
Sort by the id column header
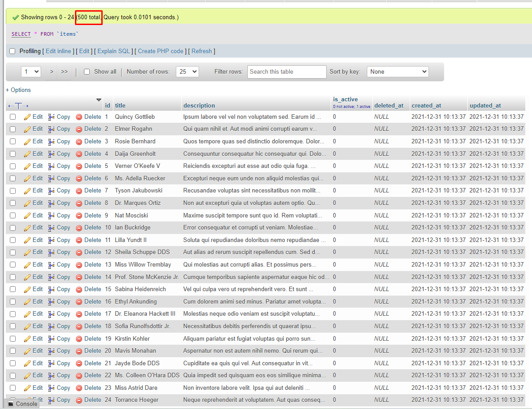tap(108, 105)
